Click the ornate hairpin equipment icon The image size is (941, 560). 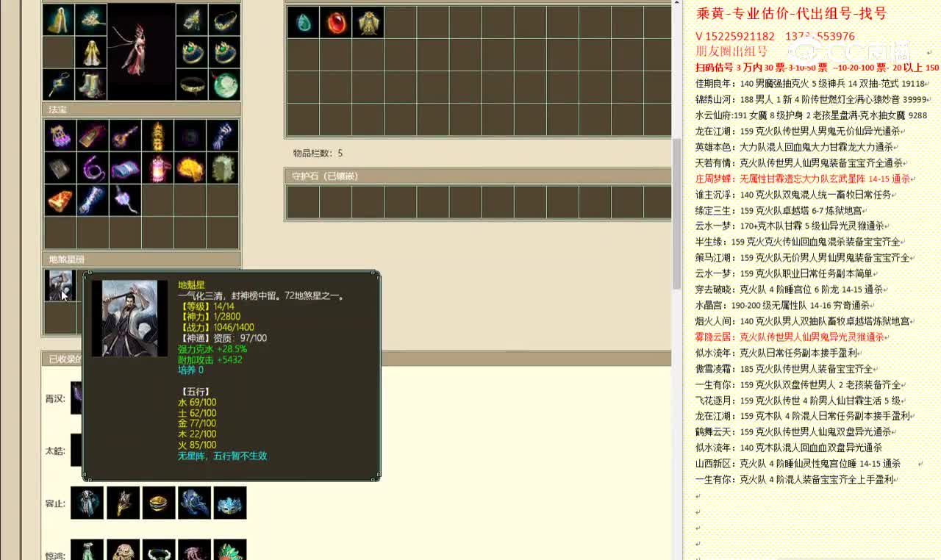tap(91, 19)
